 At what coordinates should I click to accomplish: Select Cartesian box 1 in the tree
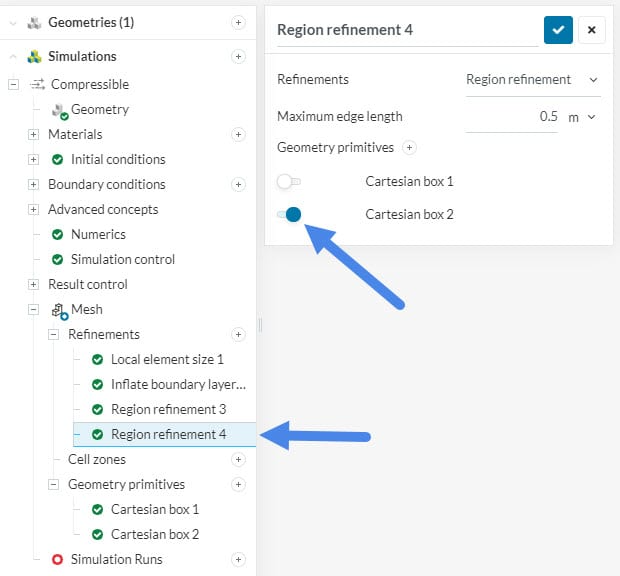point(155,509)
